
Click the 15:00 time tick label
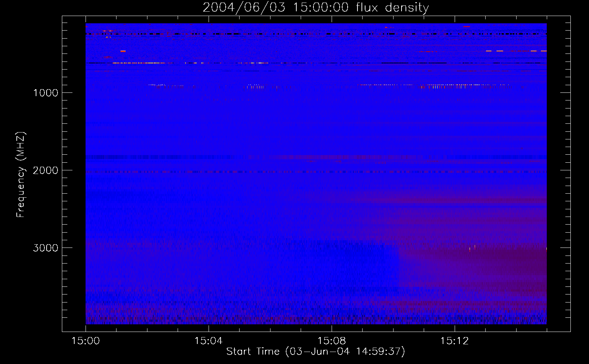(x=86, y=341)
